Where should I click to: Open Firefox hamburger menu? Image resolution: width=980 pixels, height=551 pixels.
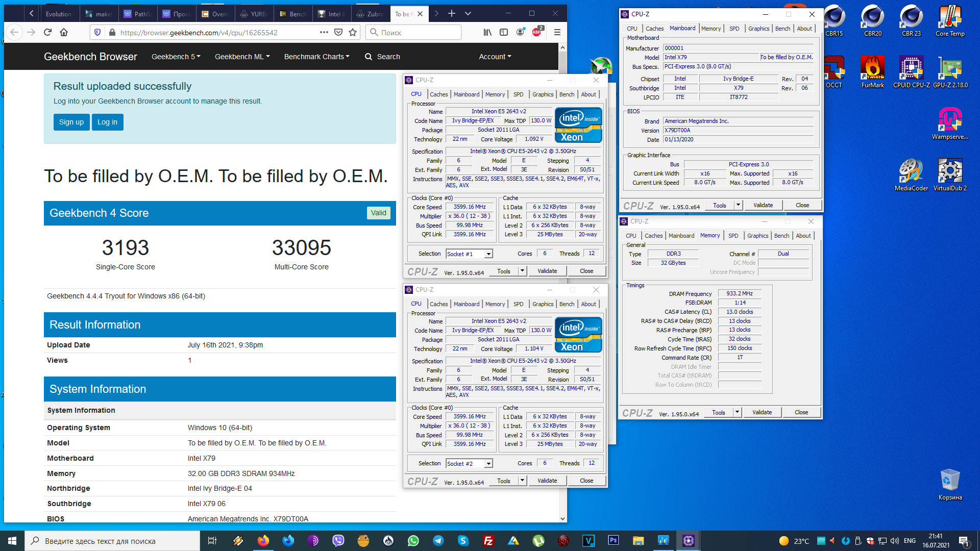pyautogui.click(x=557, y=32)
